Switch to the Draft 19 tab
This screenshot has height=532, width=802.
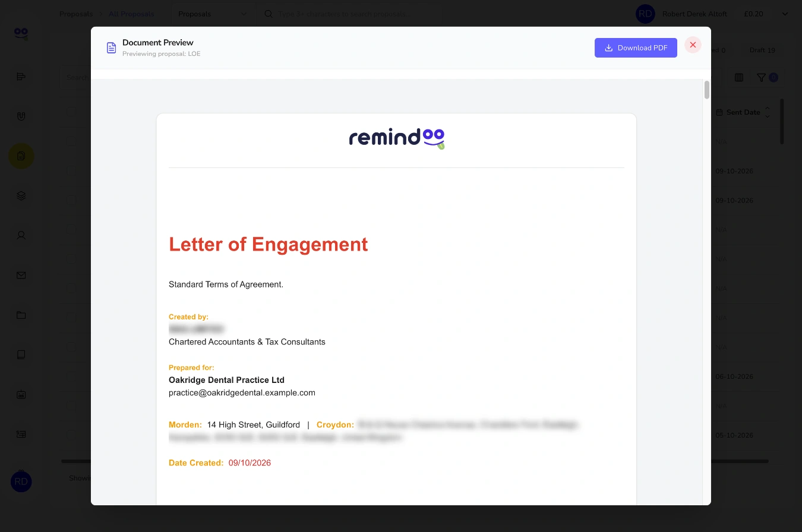pyautogui.click(x=762, y=50)
